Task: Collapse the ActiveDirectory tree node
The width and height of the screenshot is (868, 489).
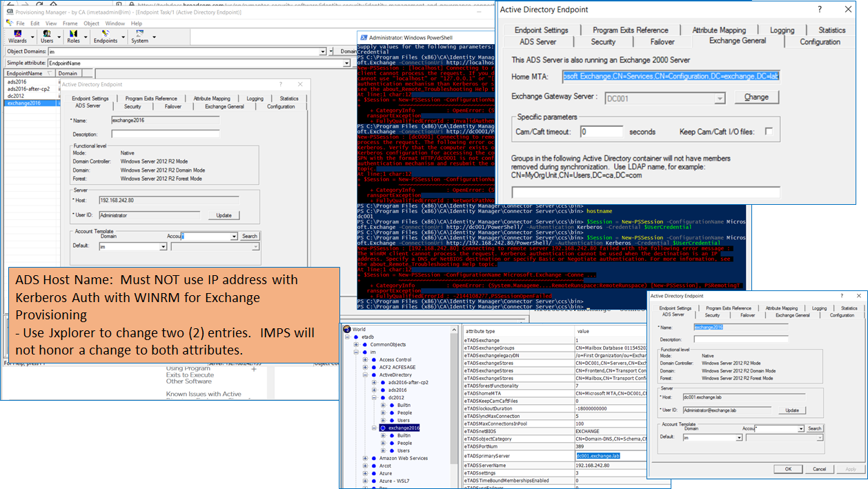Action: point(364,375)
